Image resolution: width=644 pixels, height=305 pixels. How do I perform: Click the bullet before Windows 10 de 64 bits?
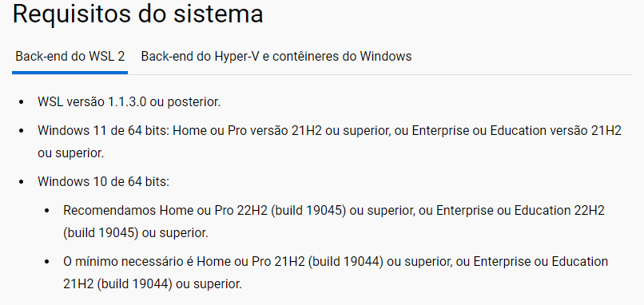[x=22, y=182]
